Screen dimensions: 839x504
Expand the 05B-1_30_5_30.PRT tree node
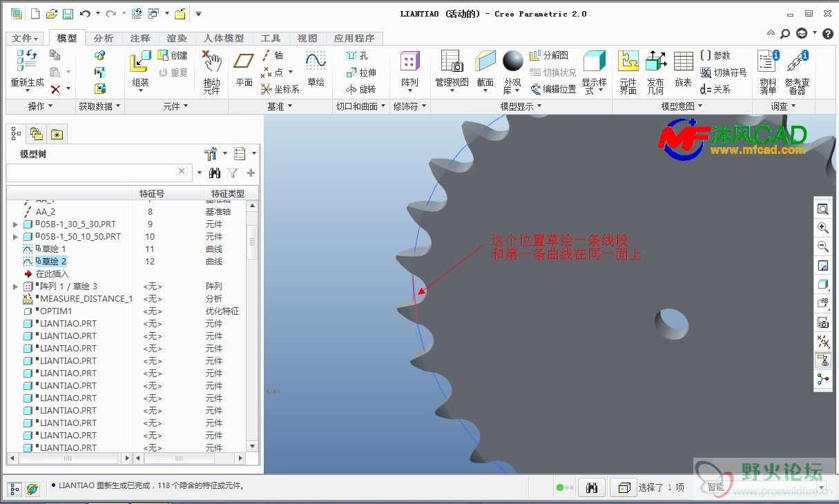click(16, 224)
